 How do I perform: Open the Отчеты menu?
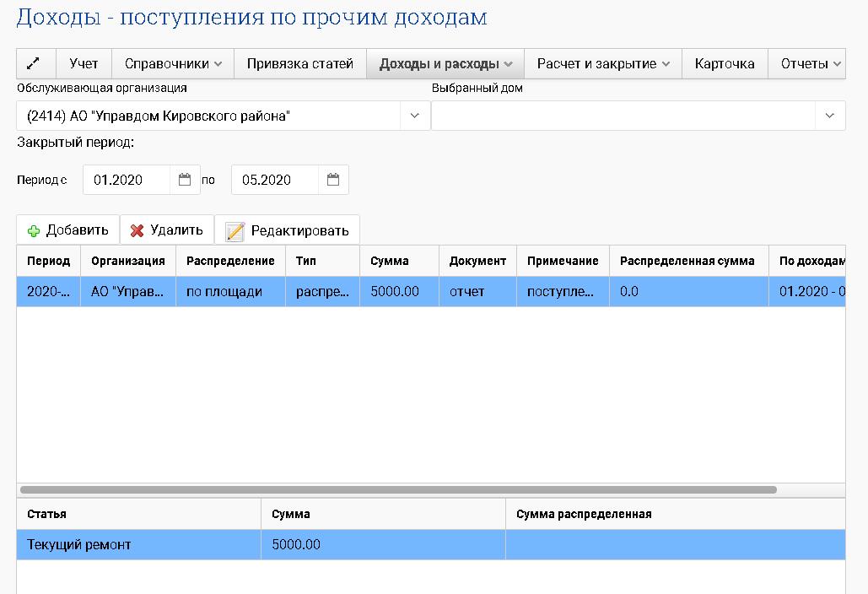(x=811, y=64)
